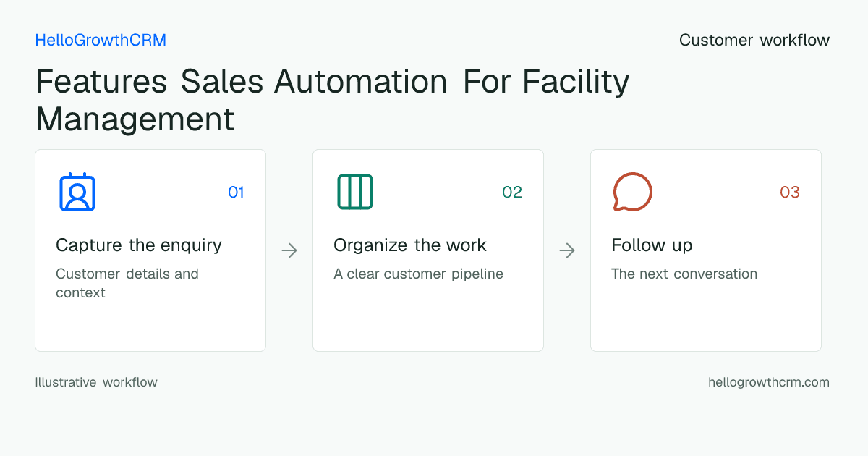This screenshot has height=456, width=868.
Task: Click 'Customer details and context' description
Action: (x=127, y=283)
